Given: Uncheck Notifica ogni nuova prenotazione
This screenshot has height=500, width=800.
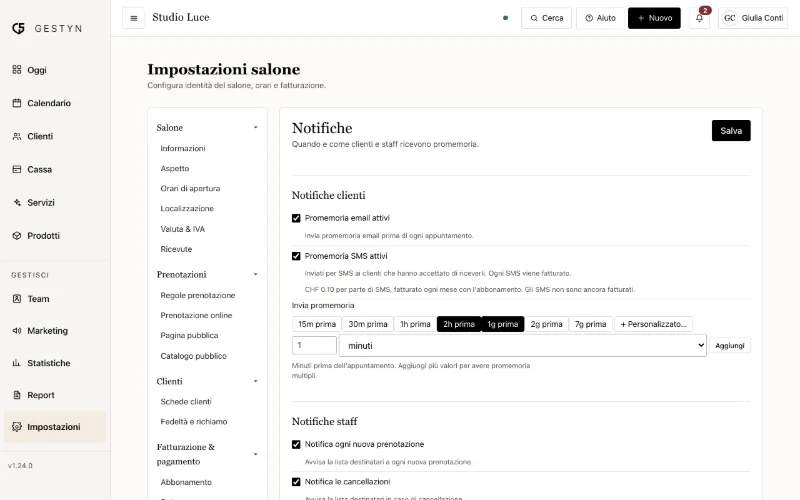Looking at the screenshot, I should 296,444.
